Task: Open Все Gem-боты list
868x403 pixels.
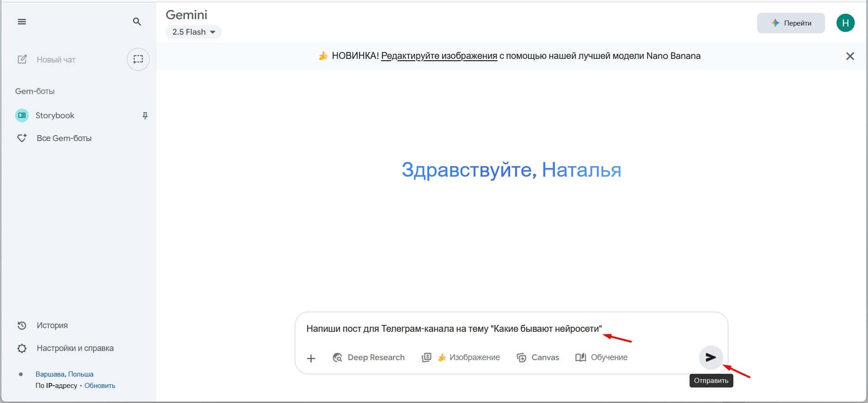Action: pos(54,138)
